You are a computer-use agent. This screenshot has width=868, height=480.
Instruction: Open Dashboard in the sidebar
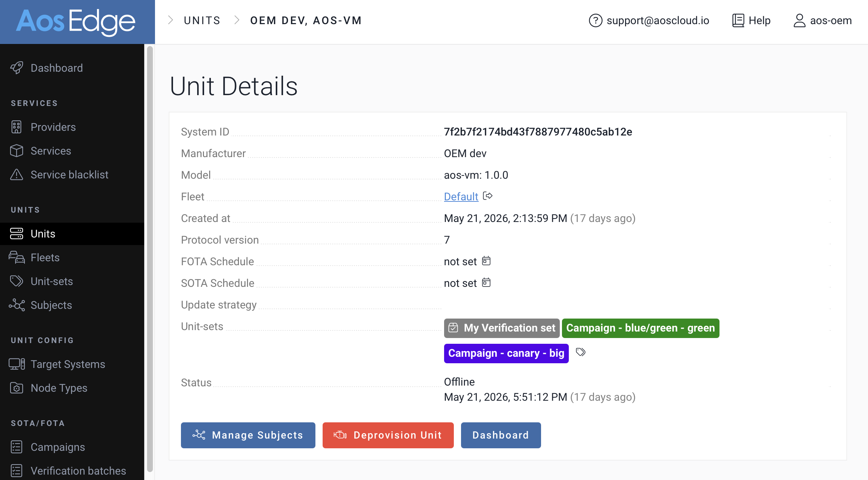(57, 68)
